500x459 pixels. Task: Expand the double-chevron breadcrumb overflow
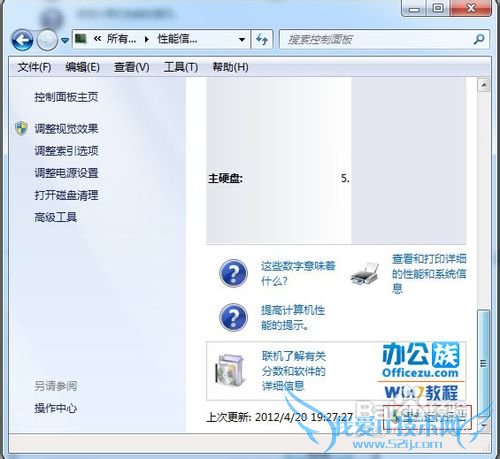(97, 39)
